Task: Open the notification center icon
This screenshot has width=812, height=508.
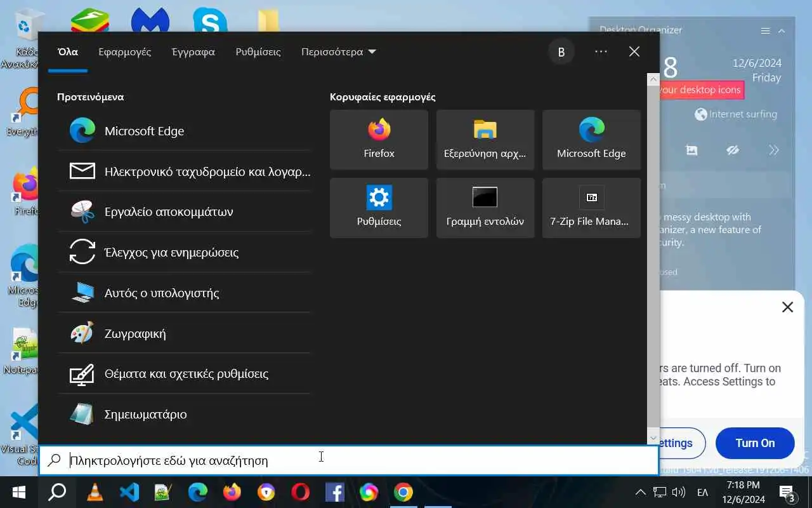Action: tap(787, 492)
